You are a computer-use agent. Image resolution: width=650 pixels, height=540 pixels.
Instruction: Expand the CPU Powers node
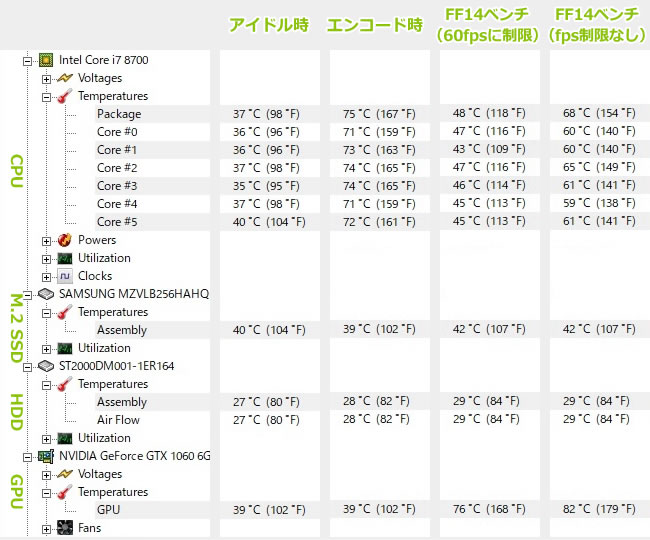(x=46, y=241)
